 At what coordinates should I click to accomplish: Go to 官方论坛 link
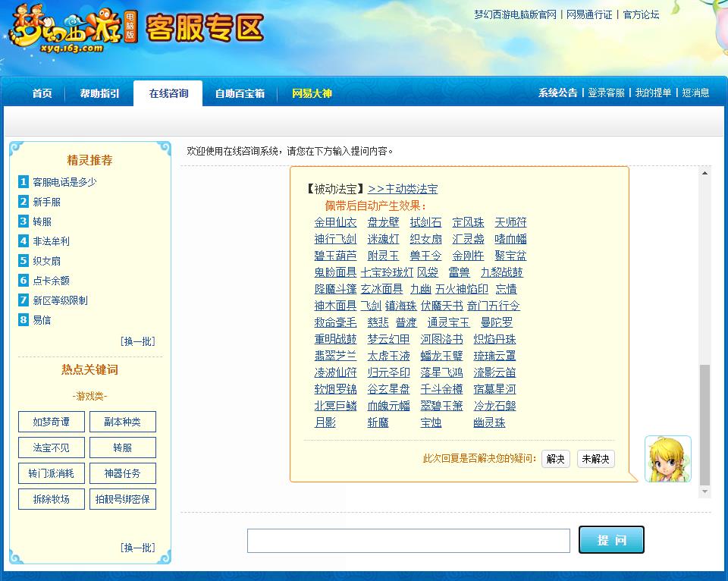point(642,14)
